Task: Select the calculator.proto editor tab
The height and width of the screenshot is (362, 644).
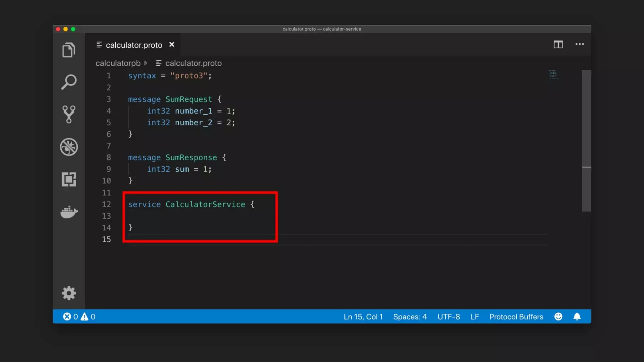Action: point(134,45)
